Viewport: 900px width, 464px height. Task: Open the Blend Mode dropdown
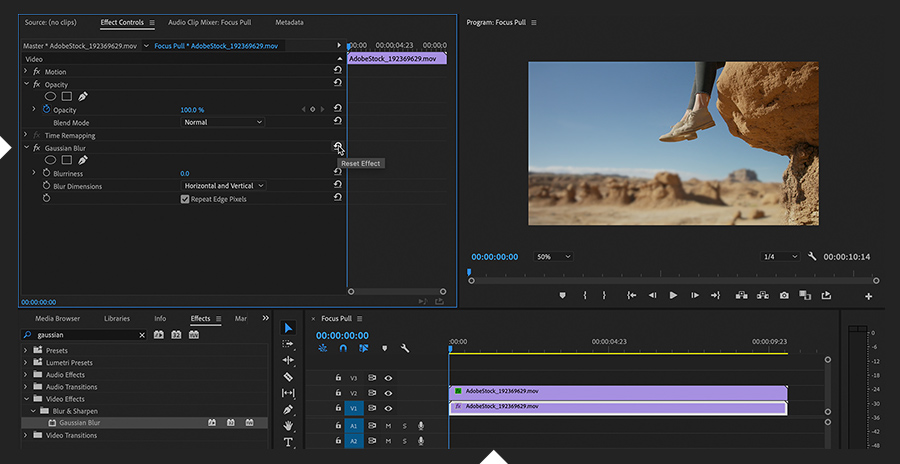point(223,122)
